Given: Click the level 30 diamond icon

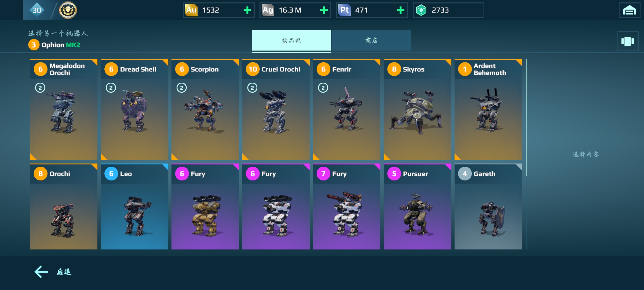Looking at the screenshot, I should click(37, 10).
